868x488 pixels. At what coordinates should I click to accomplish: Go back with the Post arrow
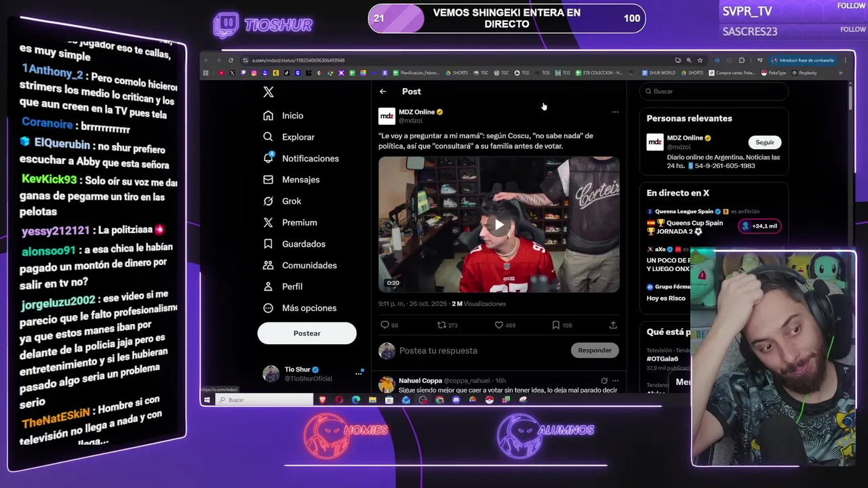pyautogui.click(x=383, y=91)
